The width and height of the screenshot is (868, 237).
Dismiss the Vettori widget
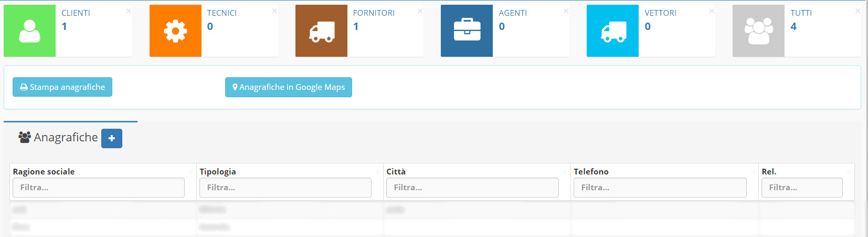coord(712,11)
